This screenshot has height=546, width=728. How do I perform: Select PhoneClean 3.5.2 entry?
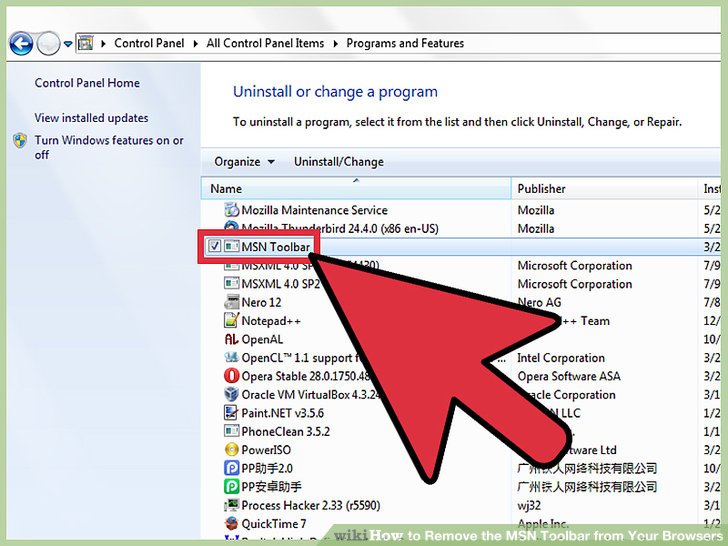[286, 431]
